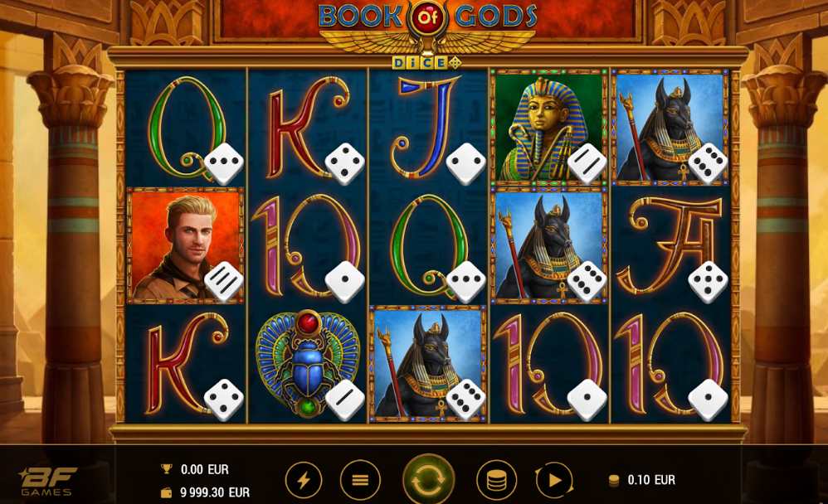Click the green spin button
The width and height of the screenshot is (828, 504).
pos(428,480)
